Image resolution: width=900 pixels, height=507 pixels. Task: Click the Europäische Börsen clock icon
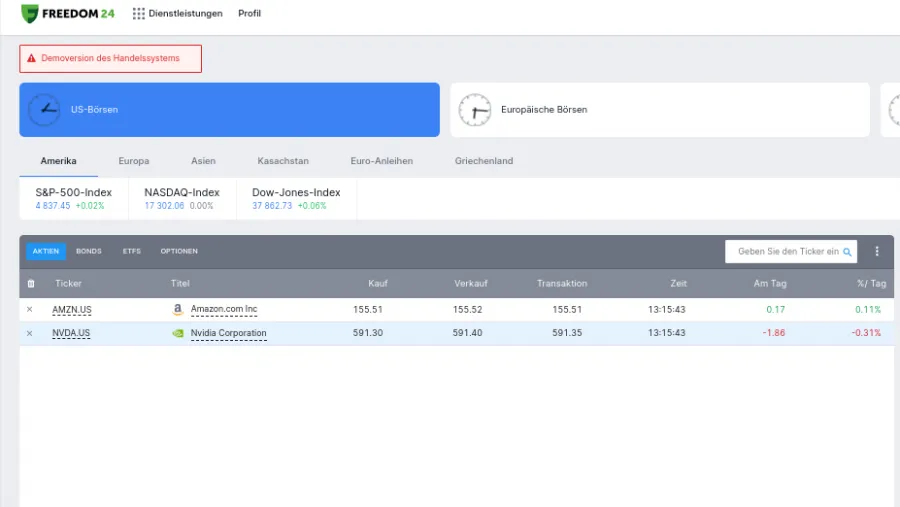tap(474, 110)
